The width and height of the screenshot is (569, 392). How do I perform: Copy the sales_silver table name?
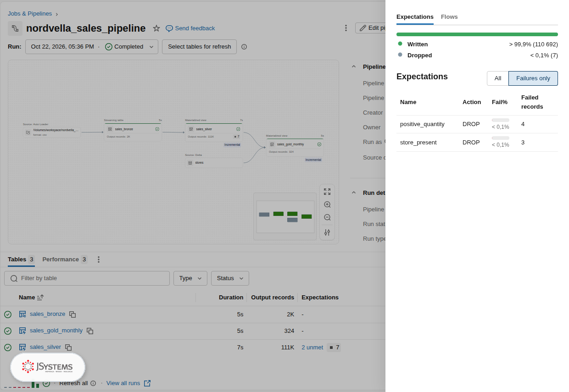68,348
